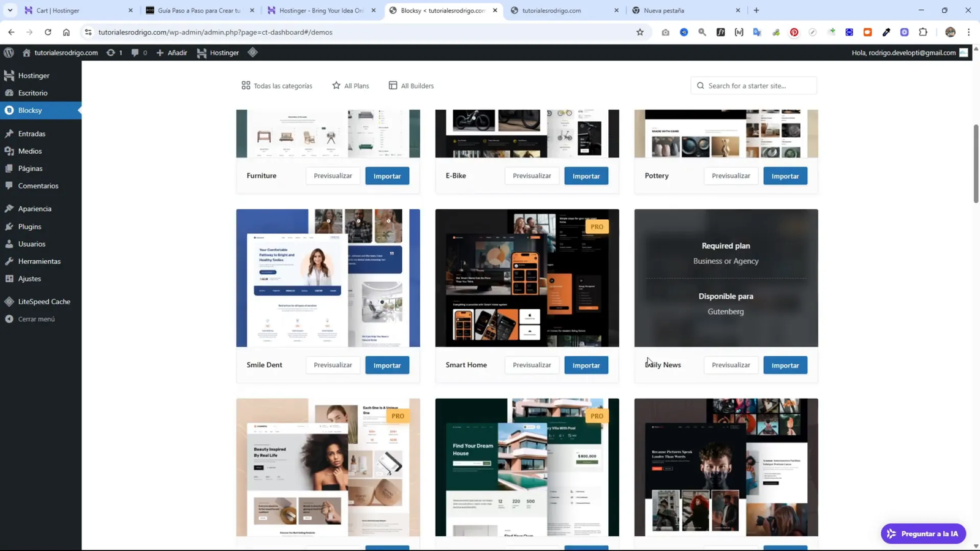Click the WordPress logo in admin bar
The height and width of the screenshot is (551, 980).
[x=9, y=53]
